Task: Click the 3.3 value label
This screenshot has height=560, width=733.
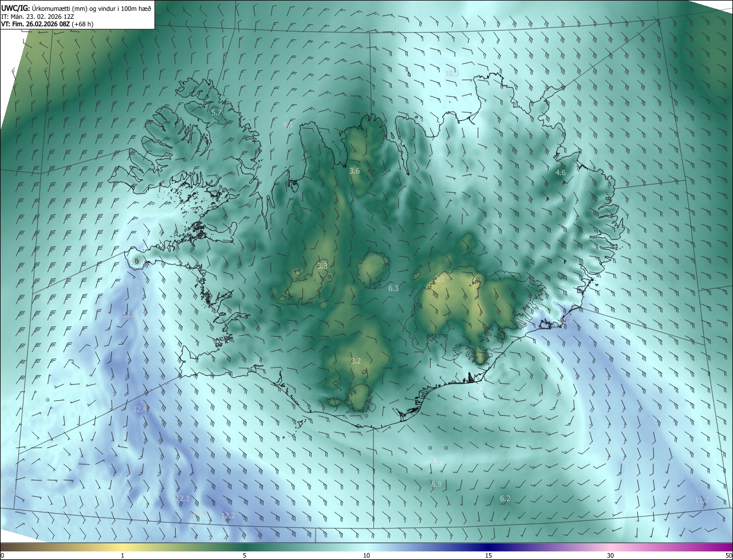Action: click(322, 266)
